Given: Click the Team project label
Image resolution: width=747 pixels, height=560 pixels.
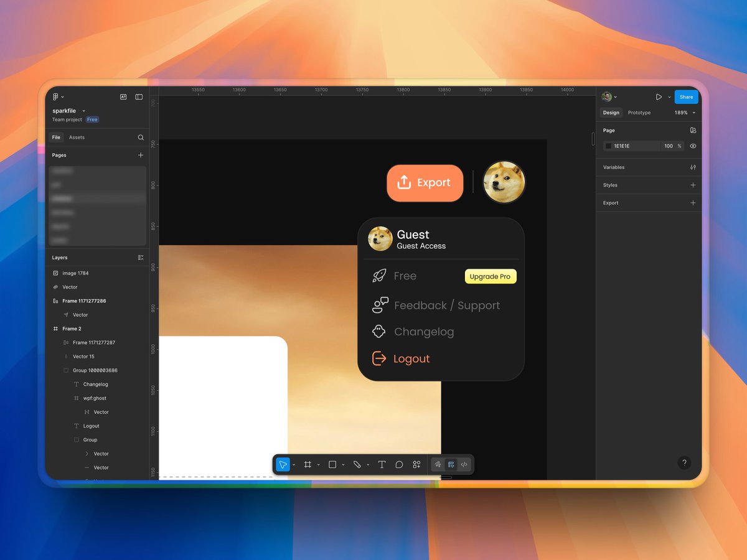Looking at the screenshot, I should [x=67, y=119].
